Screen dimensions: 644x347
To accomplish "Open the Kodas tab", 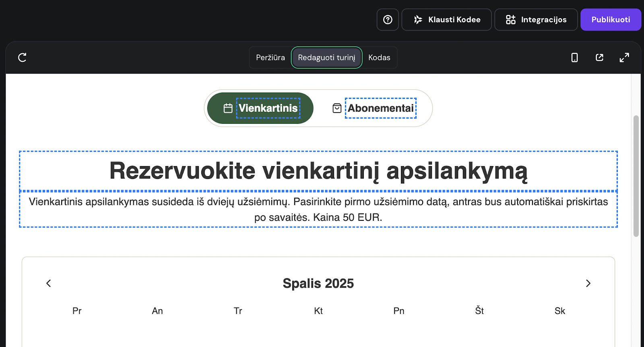I will tap(379, 57).
